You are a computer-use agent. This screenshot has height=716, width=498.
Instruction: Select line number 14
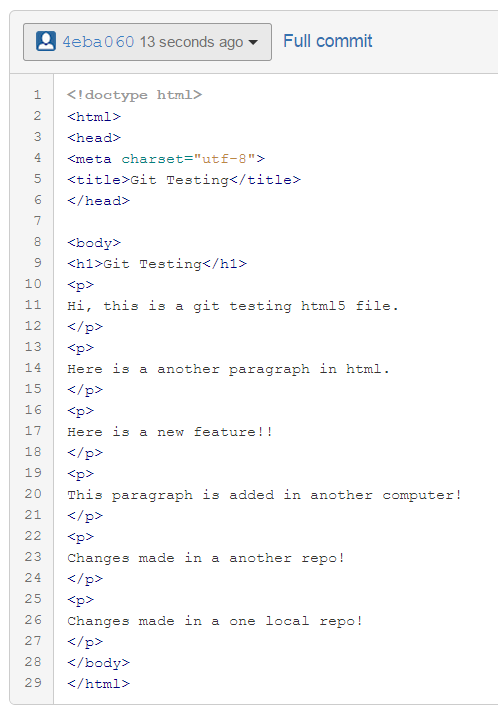click(33, 368)
